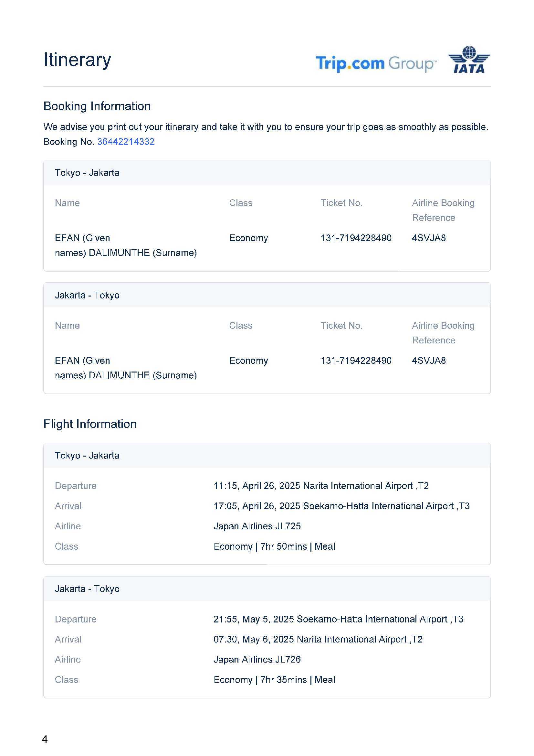Click the advisory sentence about printing your itinerary
534x756 pixels.
[x=266, y=127]
